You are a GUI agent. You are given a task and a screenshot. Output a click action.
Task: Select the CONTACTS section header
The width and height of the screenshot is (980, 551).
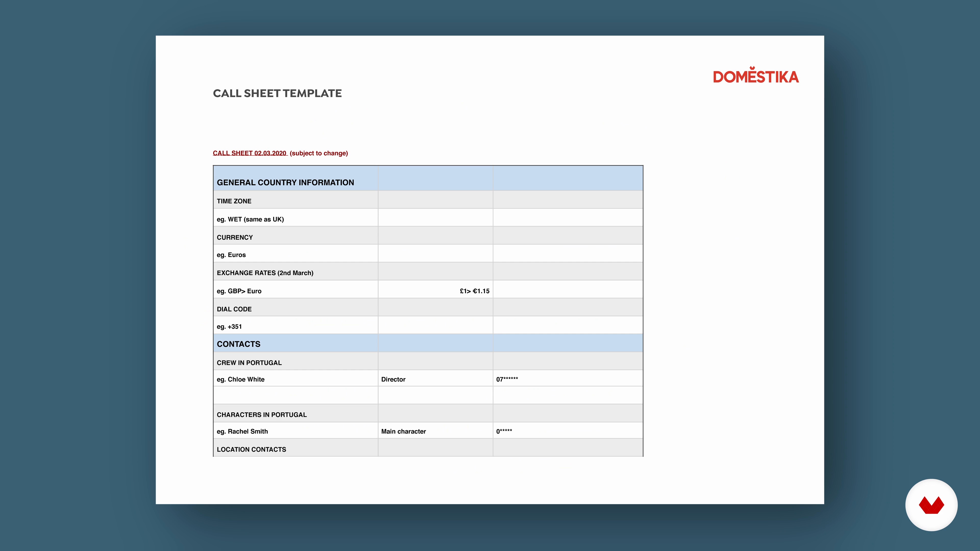[x=296, y=343]
